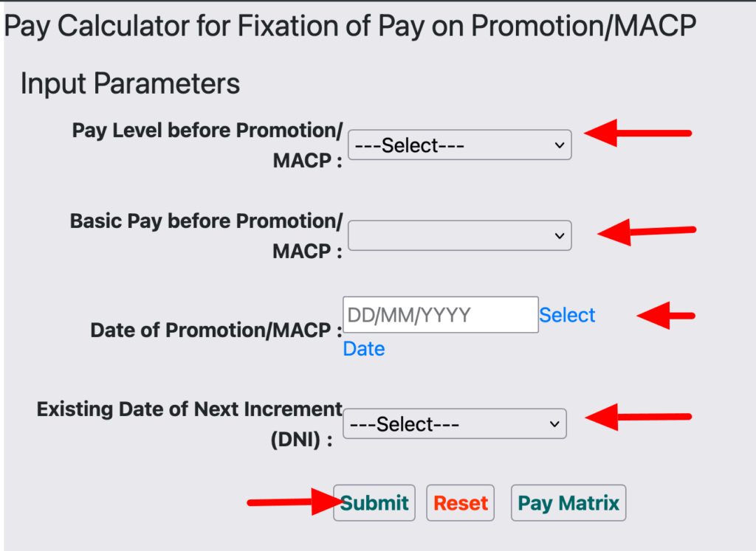View the Pay Matrix reference

click(x=568, y=502)
